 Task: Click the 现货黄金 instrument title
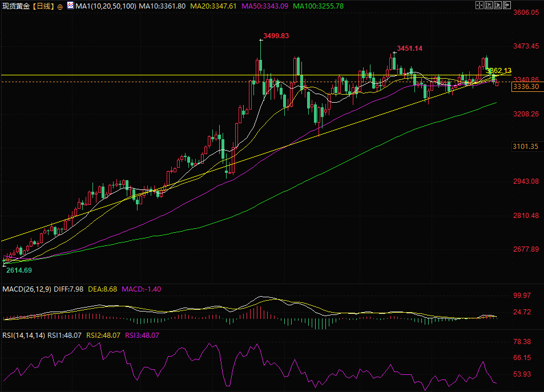click(x=16, y=6)
